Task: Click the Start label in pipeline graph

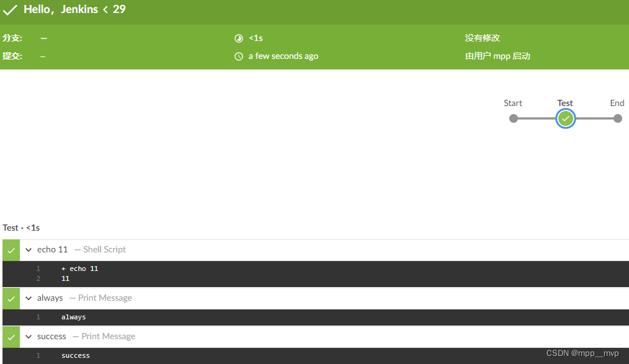Action: [x=513, y=103]
